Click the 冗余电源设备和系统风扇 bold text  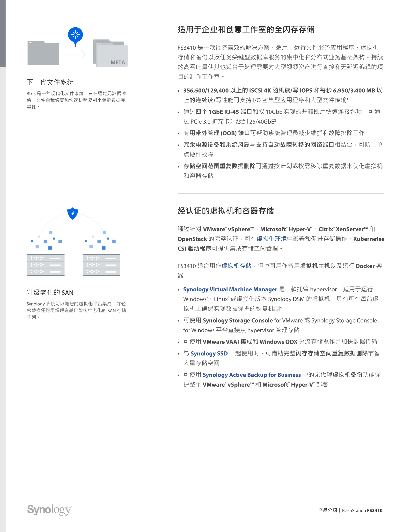(x=216, y=145)
